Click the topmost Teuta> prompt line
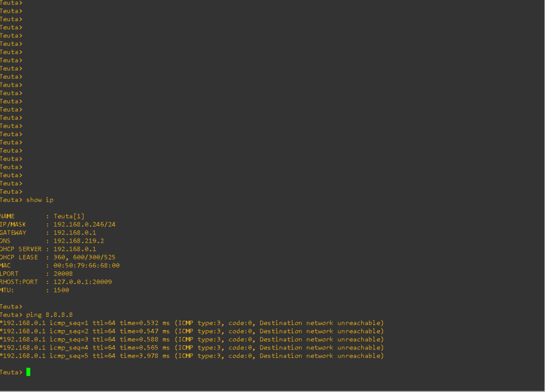The image size is (545, 392). (x=11, y=3)
